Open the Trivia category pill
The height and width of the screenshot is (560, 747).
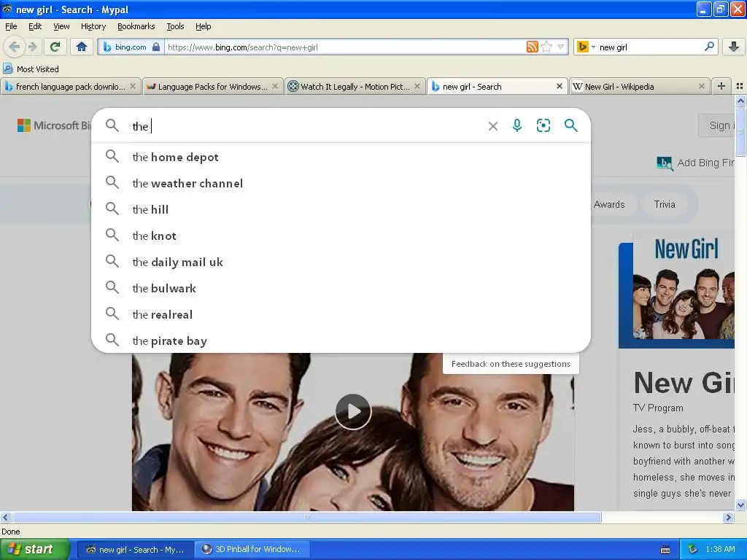click(x=665, y=204)
